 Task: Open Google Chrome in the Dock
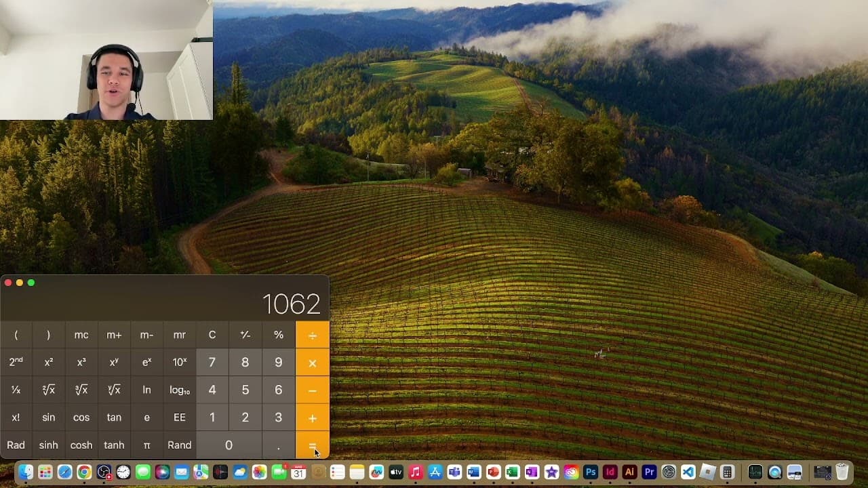[84, 472]
